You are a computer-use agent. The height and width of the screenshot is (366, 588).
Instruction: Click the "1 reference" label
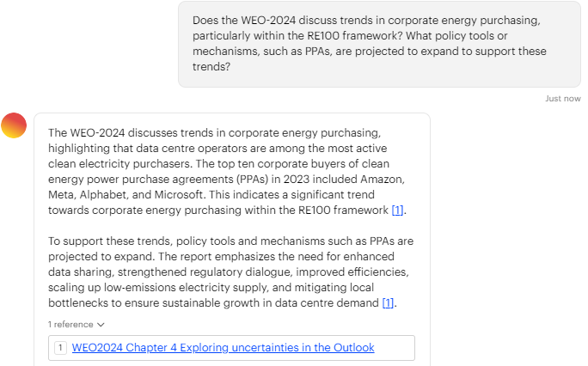(71, 325)
